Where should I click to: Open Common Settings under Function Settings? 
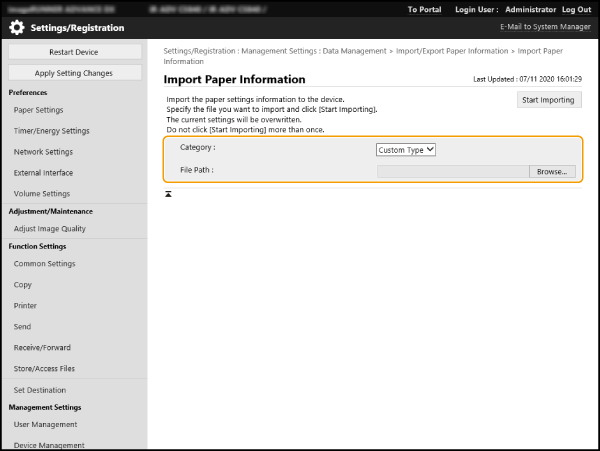pos(44,264)
